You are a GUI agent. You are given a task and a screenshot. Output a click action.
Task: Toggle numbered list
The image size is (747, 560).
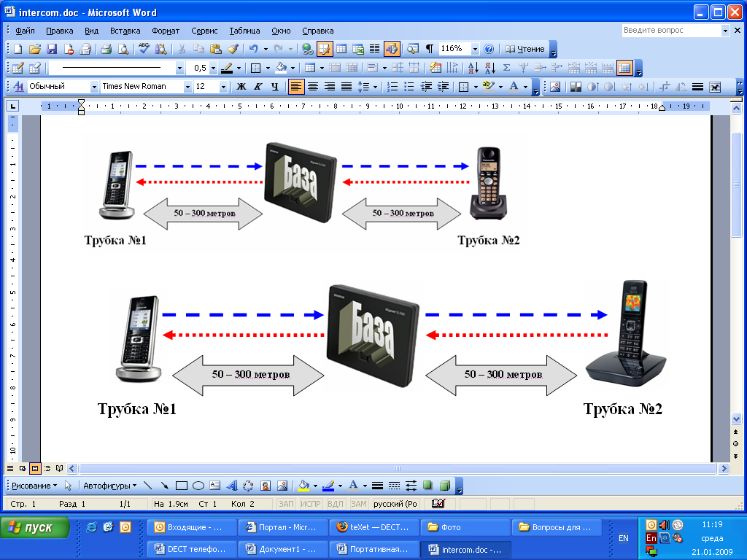tap(392, 87)
